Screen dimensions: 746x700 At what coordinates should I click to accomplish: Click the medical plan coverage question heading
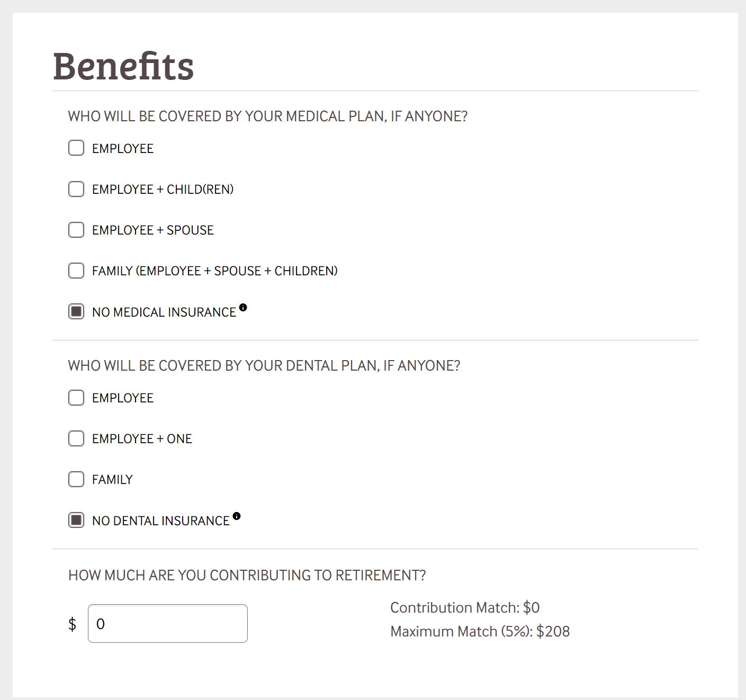(x=268, y=116)
